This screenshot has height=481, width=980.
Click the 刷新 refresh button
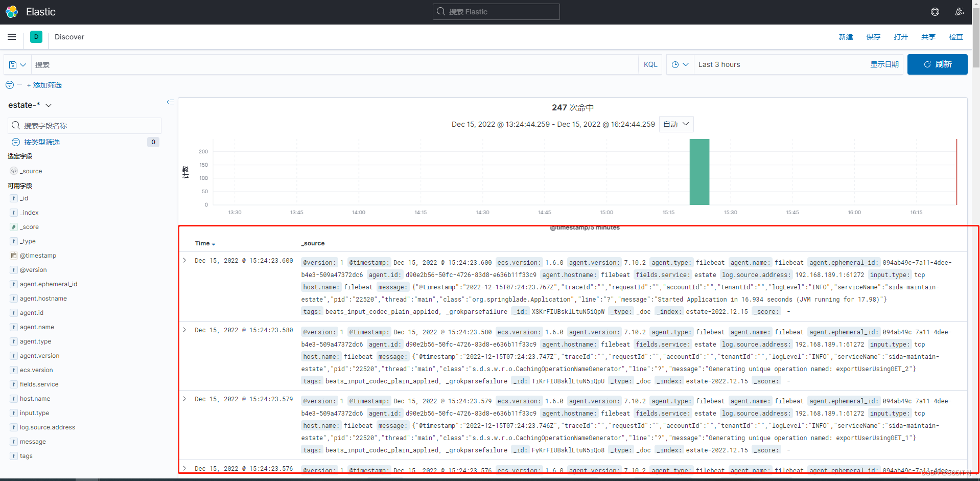click(x=937, y=64)
